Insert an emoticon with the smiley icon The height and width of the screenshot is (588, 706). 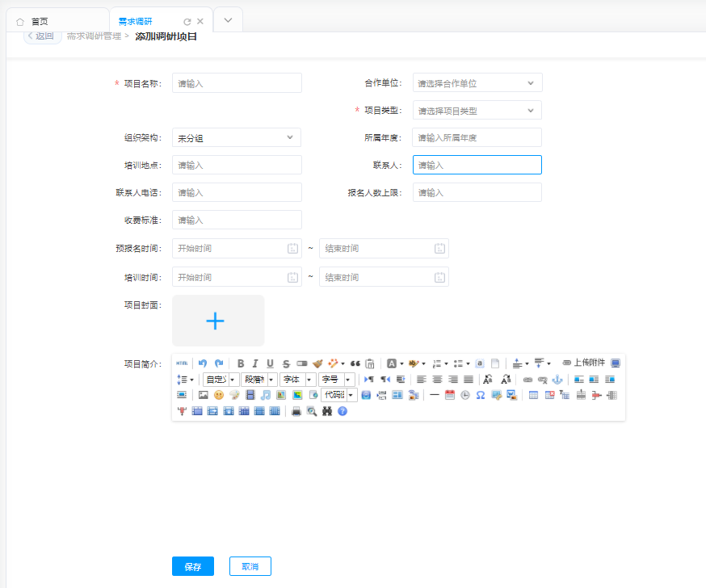click(219, 395)
